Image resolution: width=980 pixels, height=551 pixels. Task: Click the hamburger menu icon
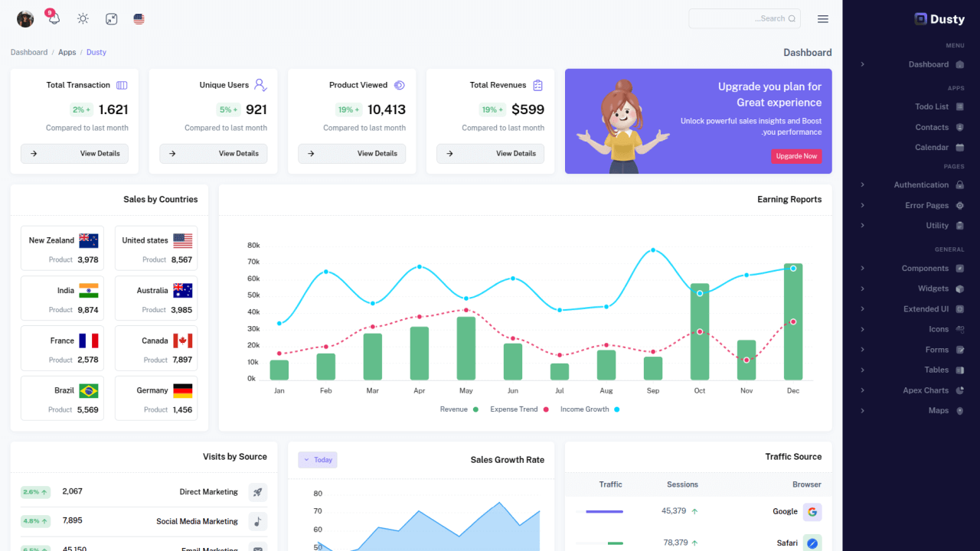point(823,18)
